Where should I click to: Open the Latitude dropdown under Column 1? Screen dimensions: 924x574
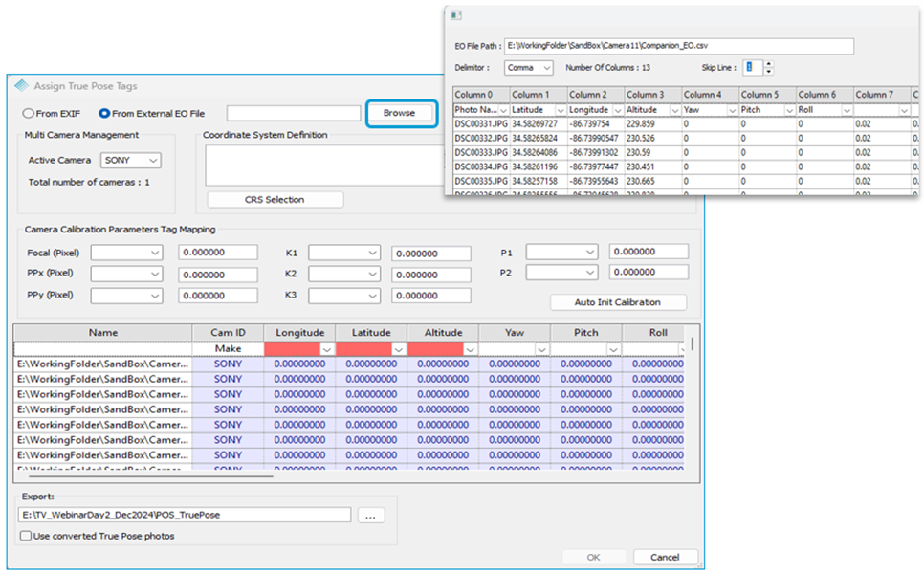561,110
